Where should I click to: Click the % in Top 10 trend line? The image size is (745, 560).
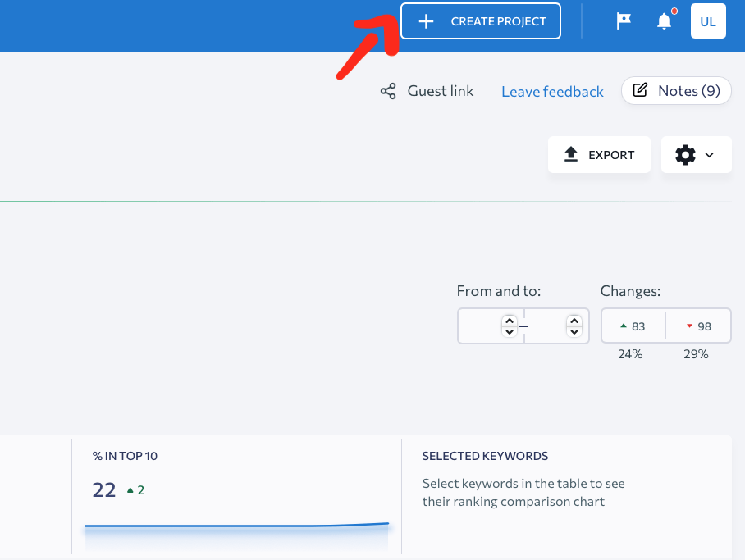[236, 525]
